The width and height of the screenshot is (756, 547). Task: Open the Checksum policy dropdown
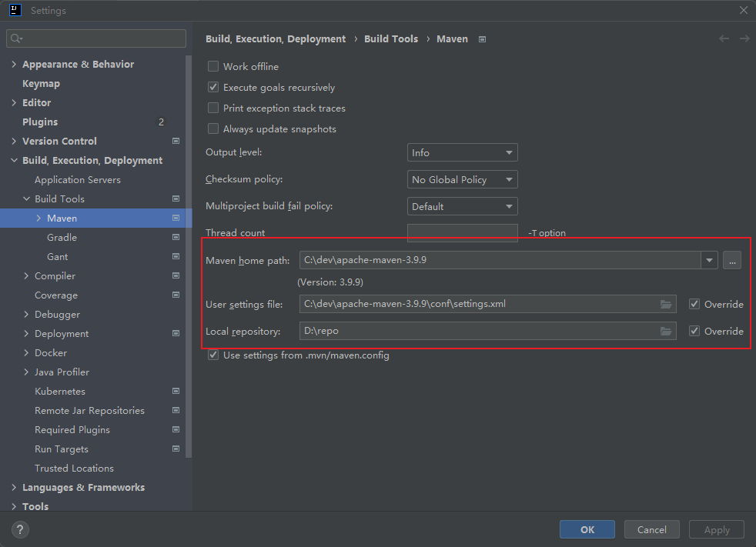tap(462, 179)
